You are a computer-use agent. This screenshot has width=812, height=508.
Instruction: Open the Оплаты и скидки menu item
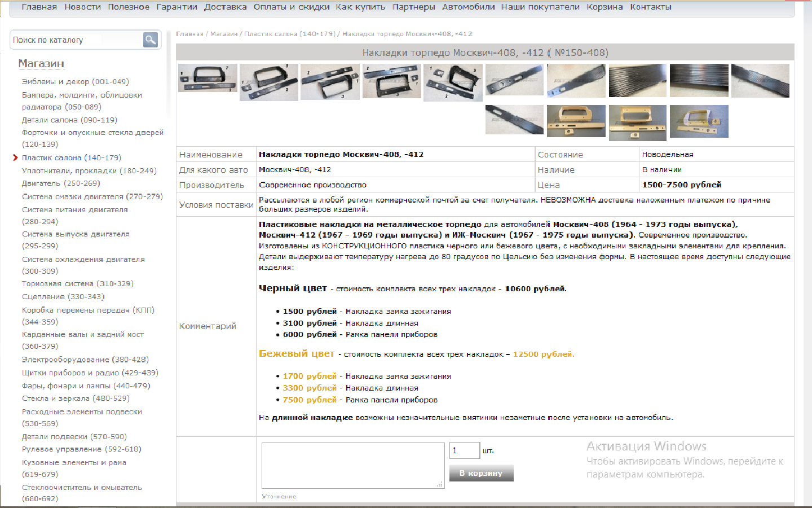click(292, 7)
